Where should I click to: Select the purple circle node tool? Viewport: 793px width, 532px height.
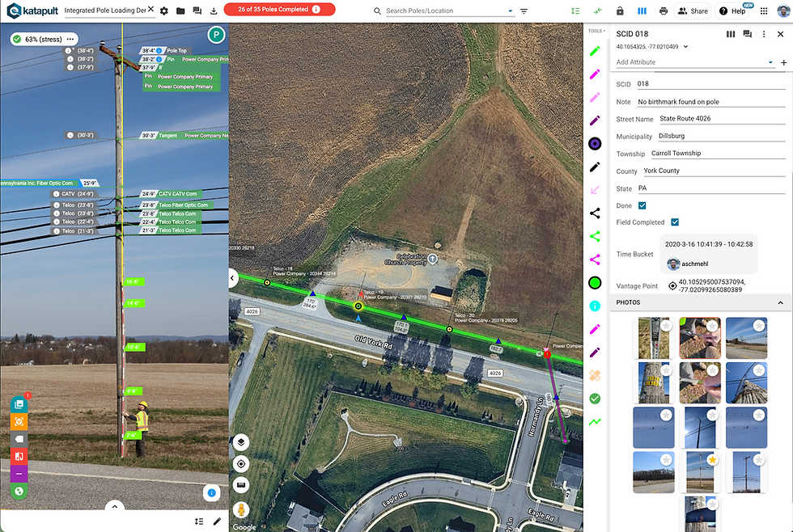point(595,143)
